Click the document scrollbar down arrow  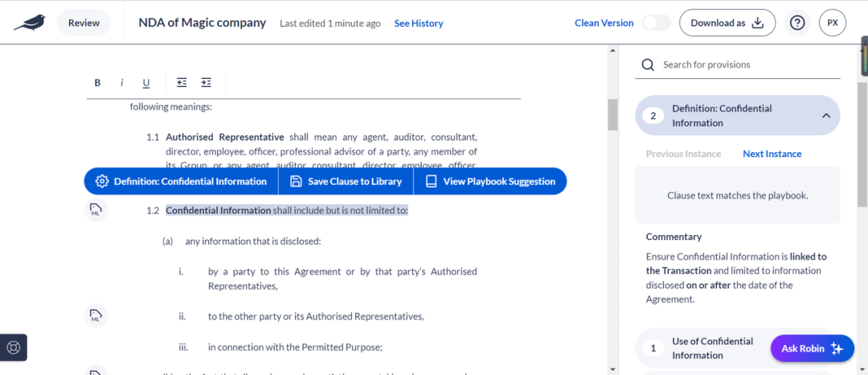click(612, 369)
